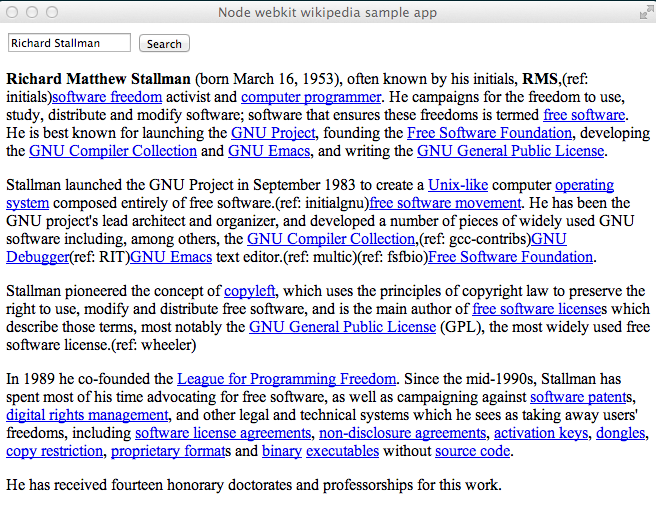Open the GNU Project link
Viewport: 656px width, 522px height.
click(273, 133)
